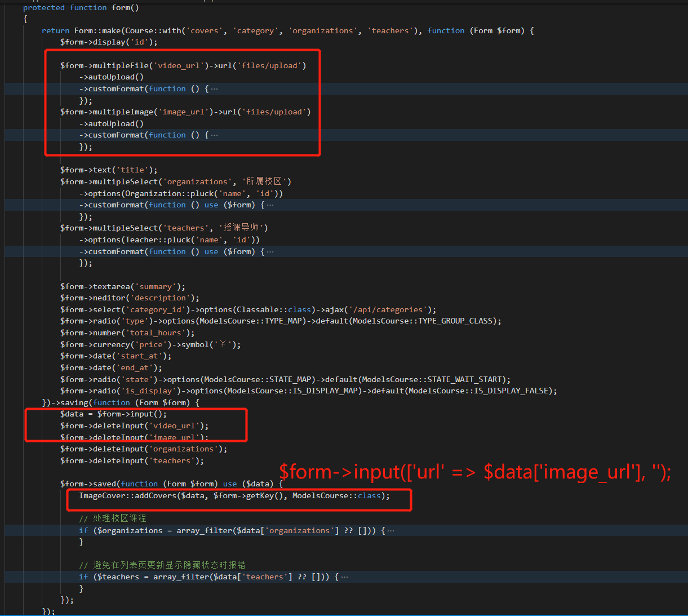Expand the folded customFormat code for organizations select
Image resolution: width=688 pixels, height=616 pixels.
click(x=269, y=205)
